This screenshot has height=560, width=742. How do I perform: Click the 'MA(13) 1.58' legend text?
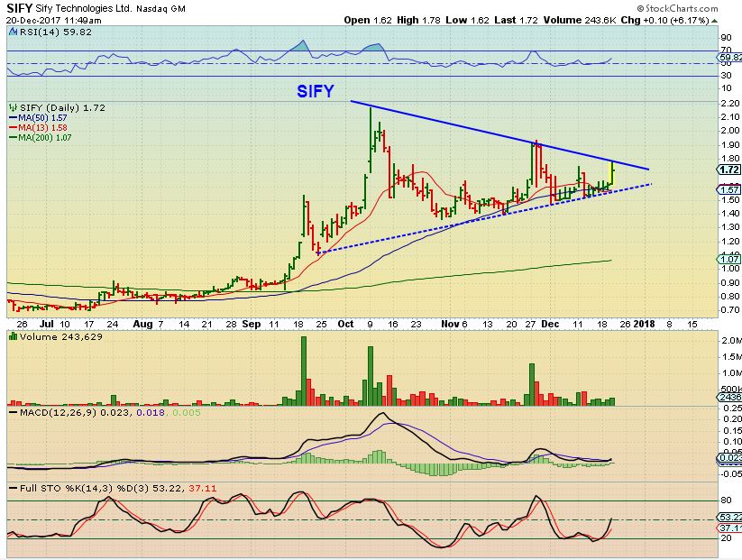click(42, 127)
